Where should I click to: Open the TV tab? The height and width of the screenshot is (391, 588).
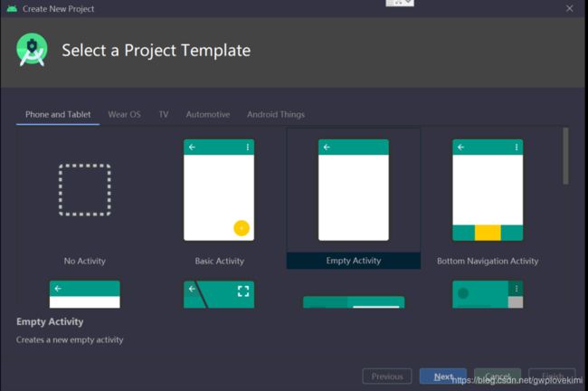click(164, 114)
